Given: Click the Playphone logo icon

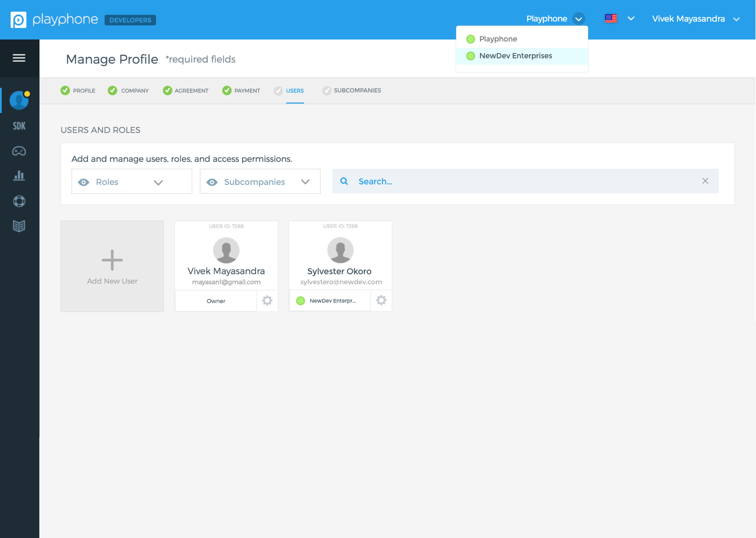Looking at the screenshot, I should tap(18, 20).
